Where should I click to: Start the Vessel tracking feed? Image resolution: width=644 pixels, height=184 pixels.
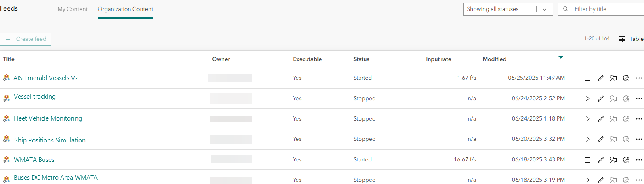click(587, 99)
